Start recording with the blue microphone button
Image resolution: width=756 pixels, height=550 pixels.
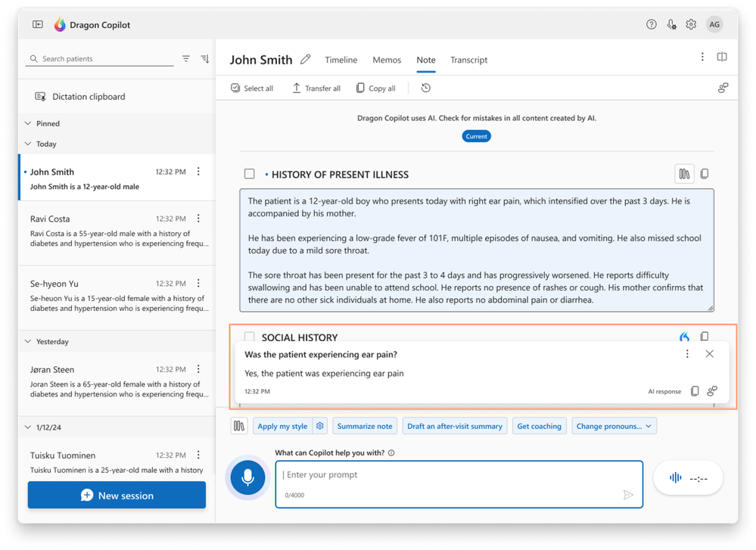pyautogui.click(x=247, y=477)
